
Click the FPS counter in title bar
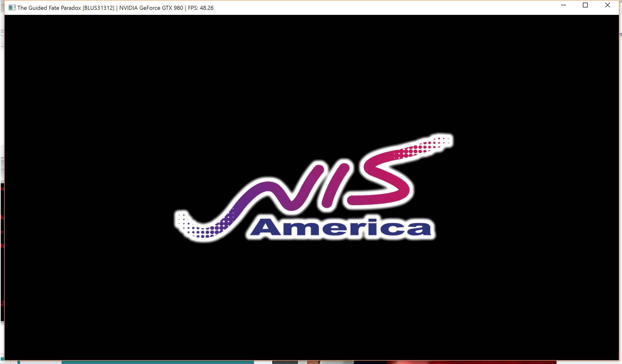click(x=200, y=8)
